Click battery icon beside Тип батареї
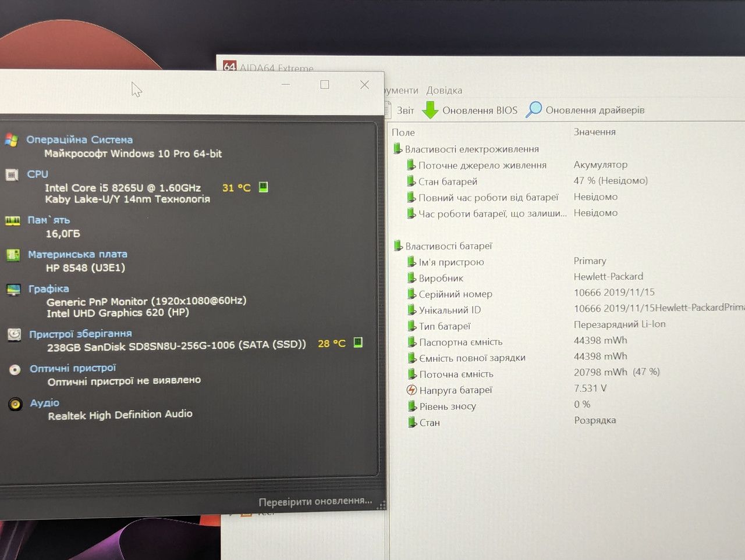This screenshot has width=745, height=560. click(x=412, y=326)
